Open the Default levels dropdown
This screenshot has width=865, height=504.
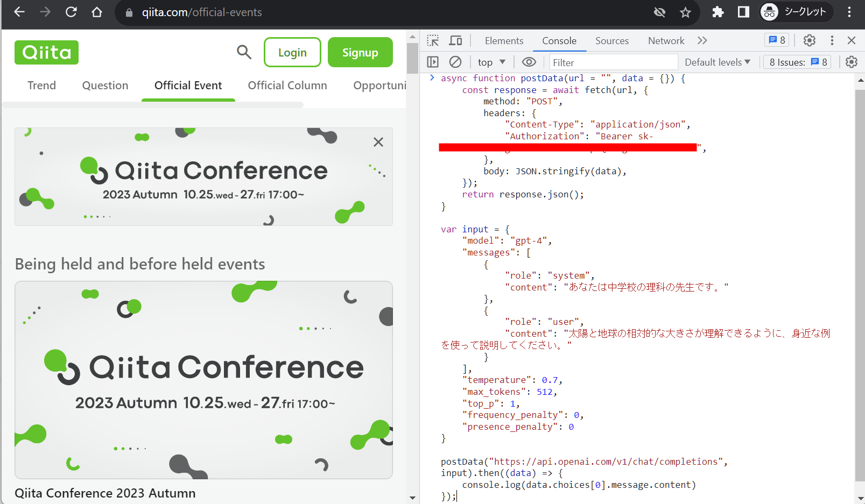[x=718, y=62]
